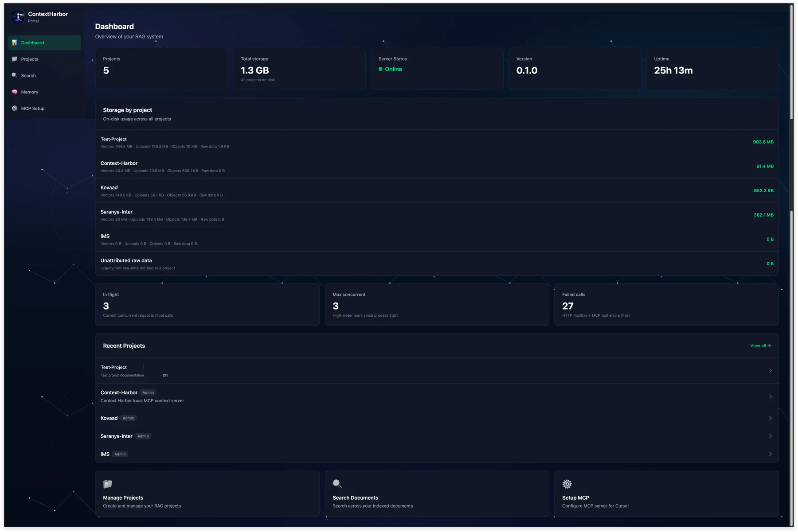Click Saranya-Inter in Storage by project
798x532 pixels.
pyautogui.click(x=117, y=212)
